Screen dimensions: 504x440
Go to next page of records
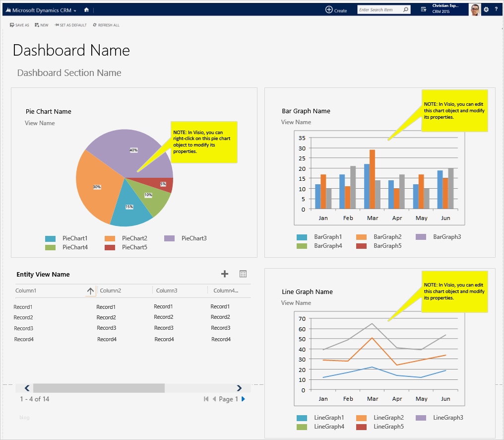pos(243,399)
